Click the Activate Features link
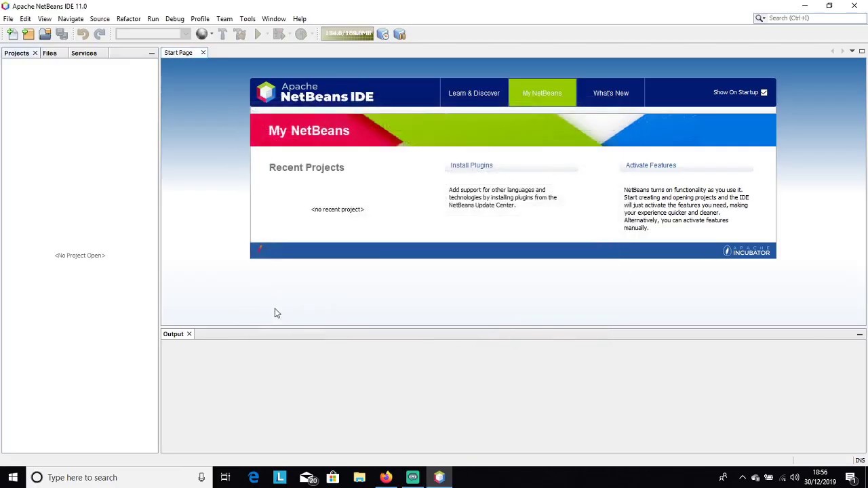The width and height of the screenshot is (868, 488). [x=651, y=165]
